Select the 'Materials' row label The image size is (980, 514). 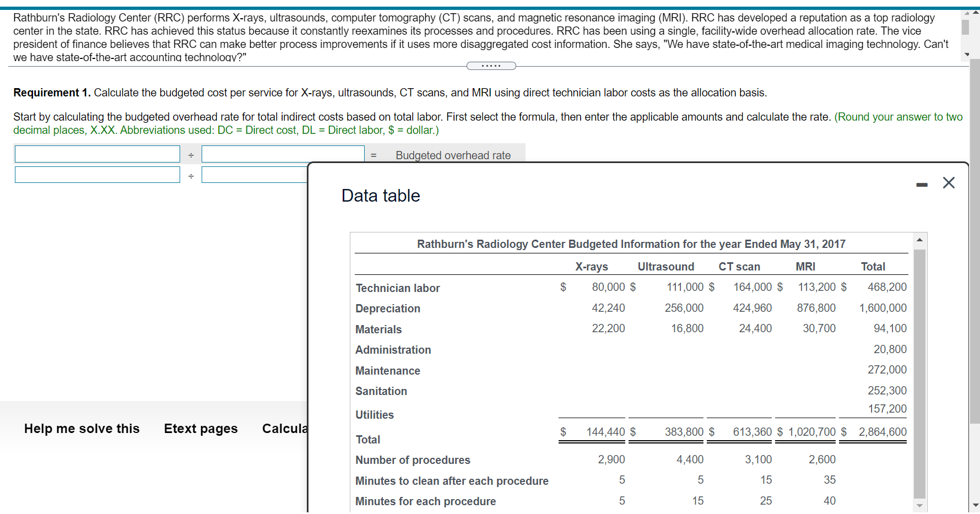[x=378, y=329]
